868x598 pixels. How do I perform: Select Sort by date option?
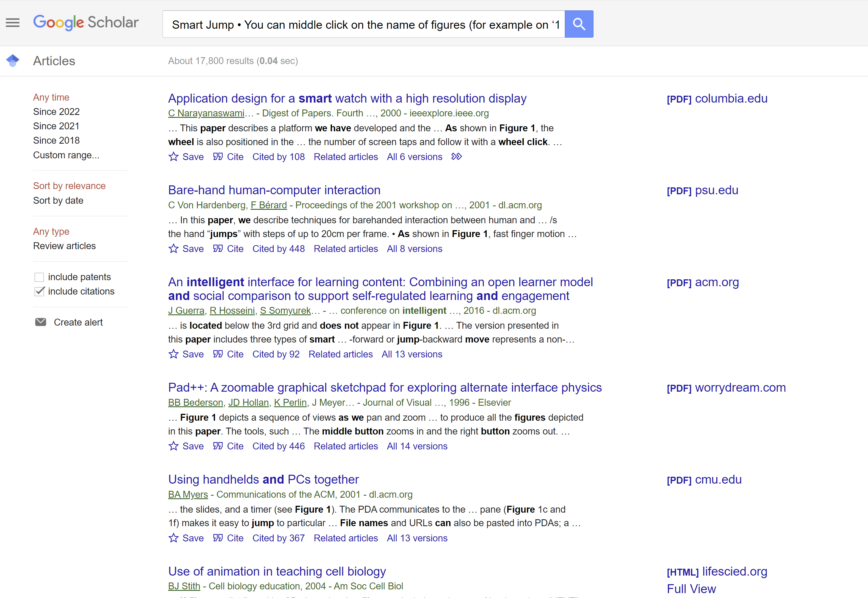point(58,201)
